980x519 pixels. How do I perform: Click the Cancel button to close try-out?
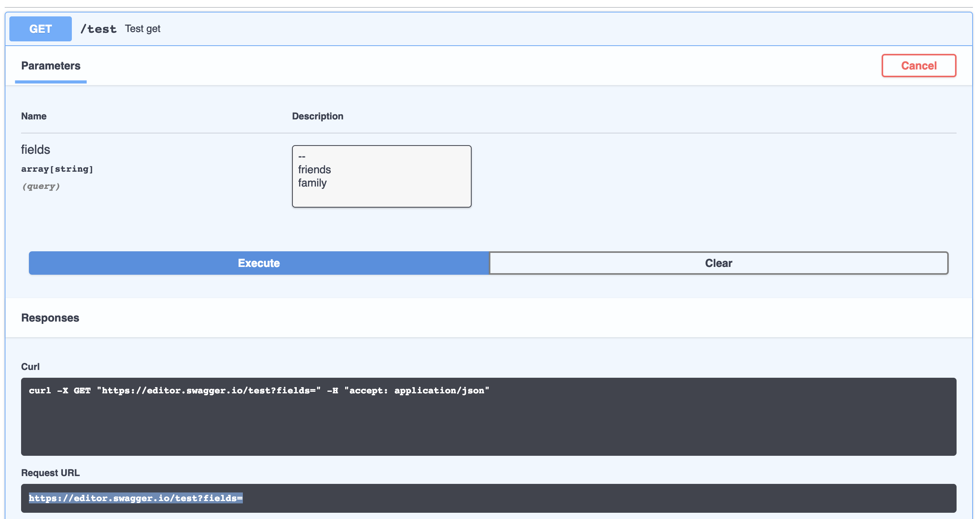point(919,65)
